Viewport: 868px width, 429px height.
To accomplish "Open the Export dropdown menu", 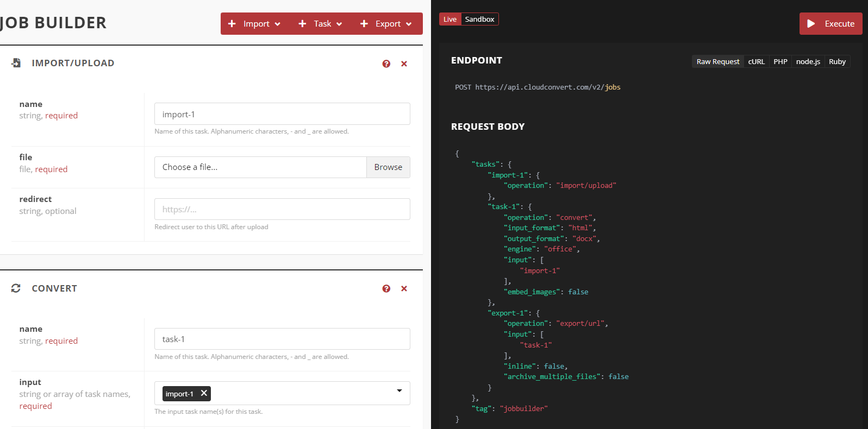I will [386, 24].
